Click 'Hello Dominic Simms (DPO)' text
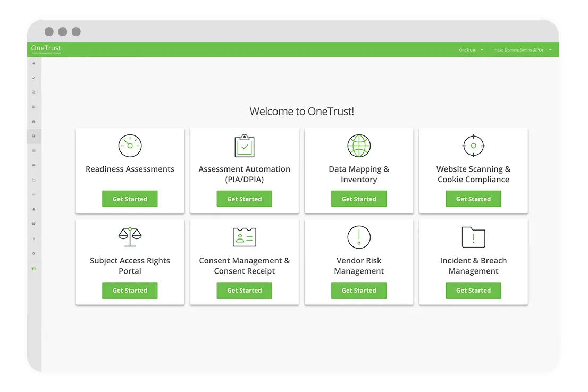This screenshot has width=588, height=392. (519, 50)
